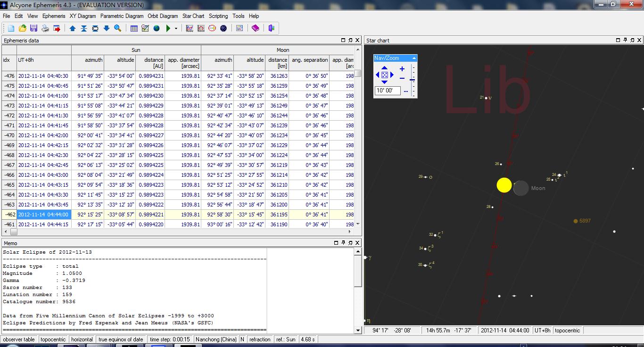Pan star chart right with Nav/Zoom arrow
This screenshot has width=644, height=347.
pos(392,75)
